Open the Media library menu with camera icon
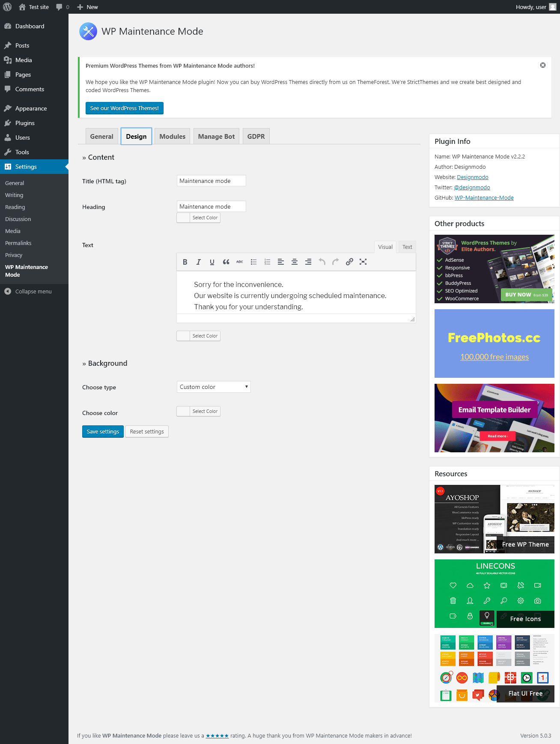The image size is (560, 744). (x=34, y=60)
